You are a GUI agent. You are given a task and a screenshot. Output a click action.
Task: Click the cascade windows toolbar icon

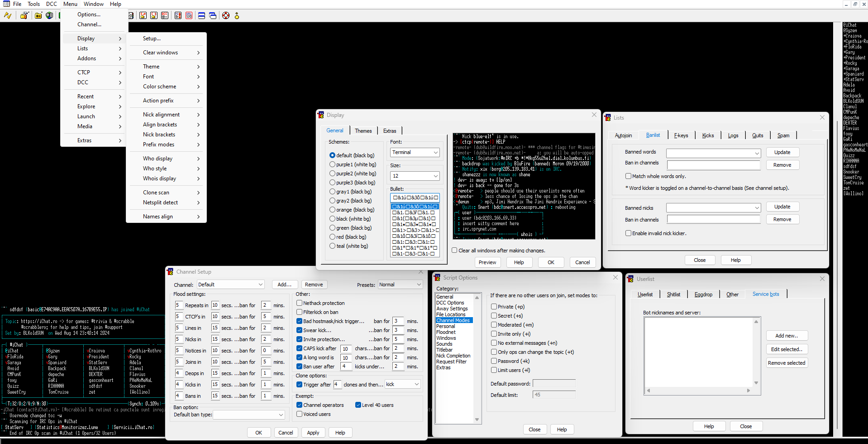[213, 15]
